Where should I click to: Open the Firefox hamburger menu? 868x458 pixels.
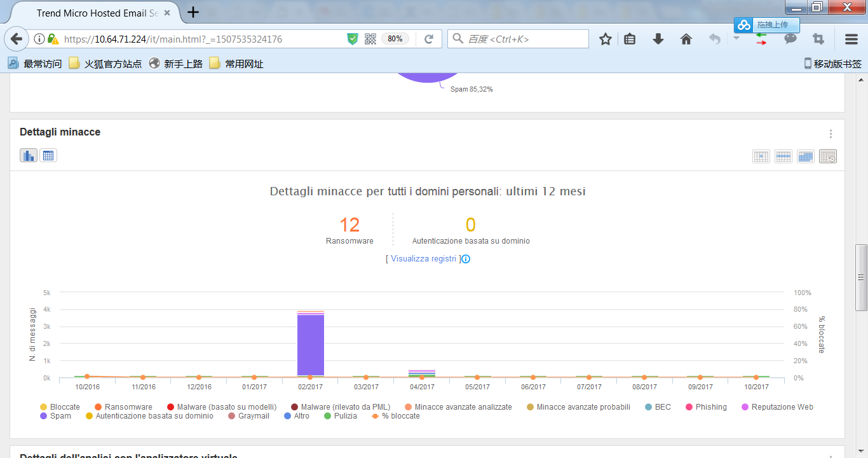[851, 39]
